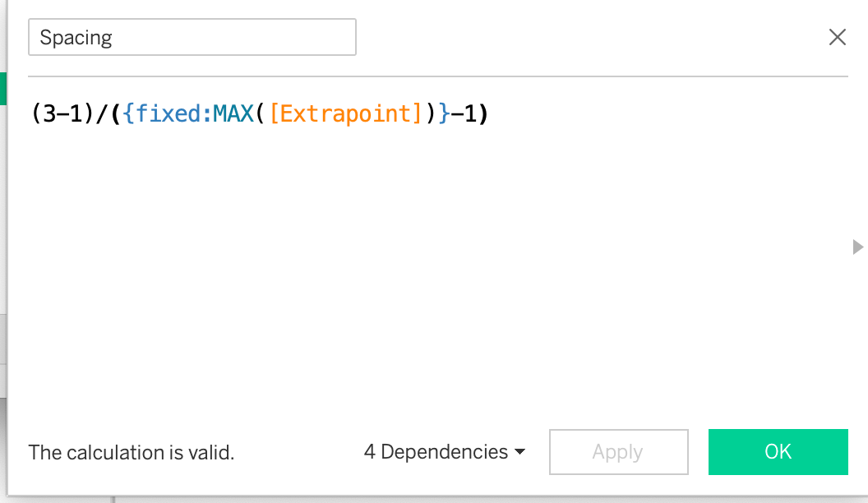Image resolution: width=868 pixels, height=503 pixels.
Task: Click the MAX function in the formula
Action: 232,113
